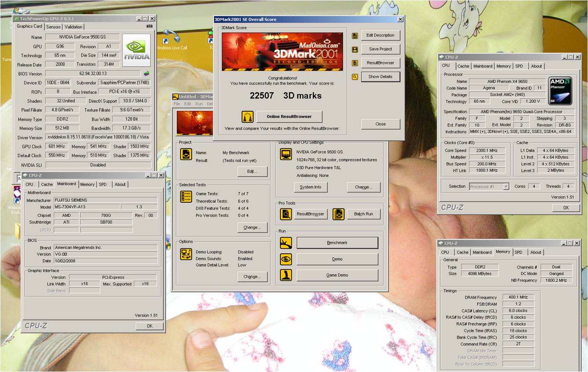Switch to the Validation tab in GPU-Z

73,27
